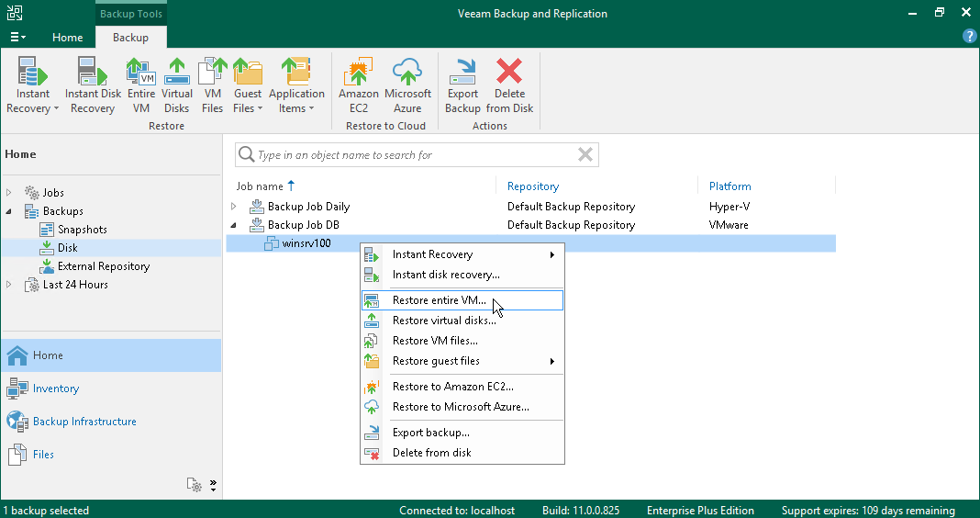The width and height of the screenshot is (980, 518).
Task: Select Microsoft Azure restore icon
Action: 407,85
